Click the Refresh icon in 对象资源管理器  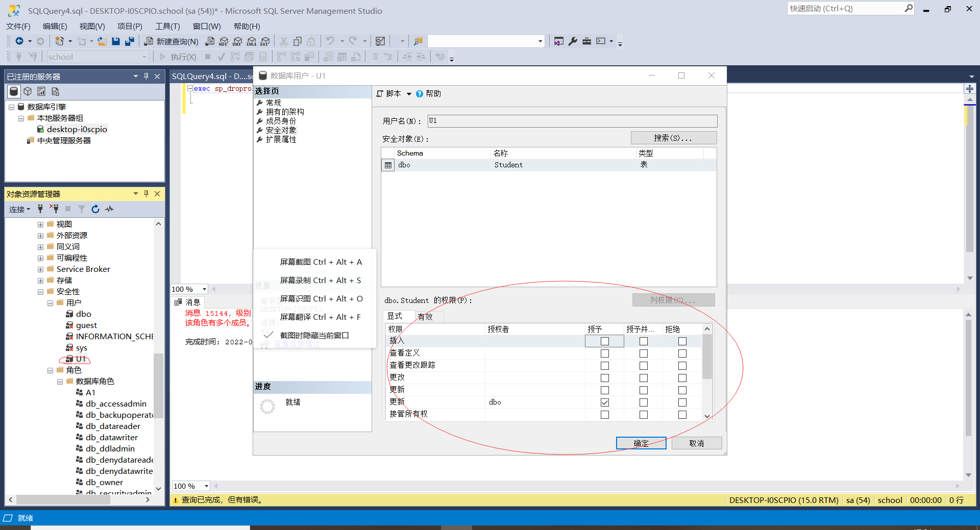pos(95,209)
